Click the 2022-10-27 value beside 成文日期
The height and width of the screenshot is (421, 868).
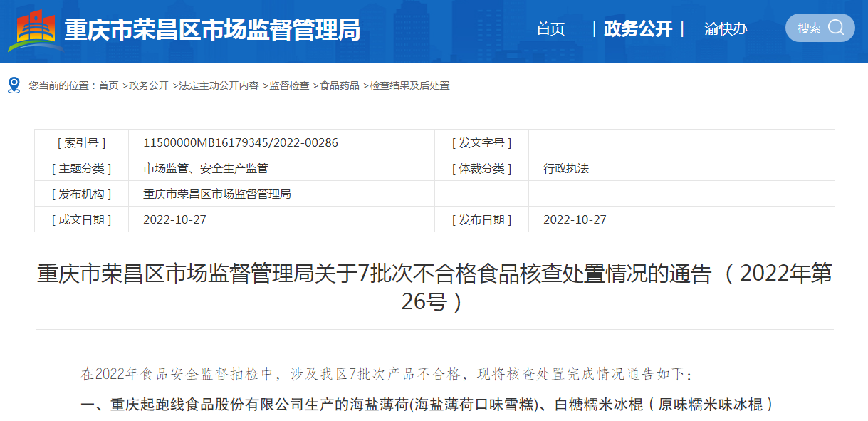[x=174, y=219]
